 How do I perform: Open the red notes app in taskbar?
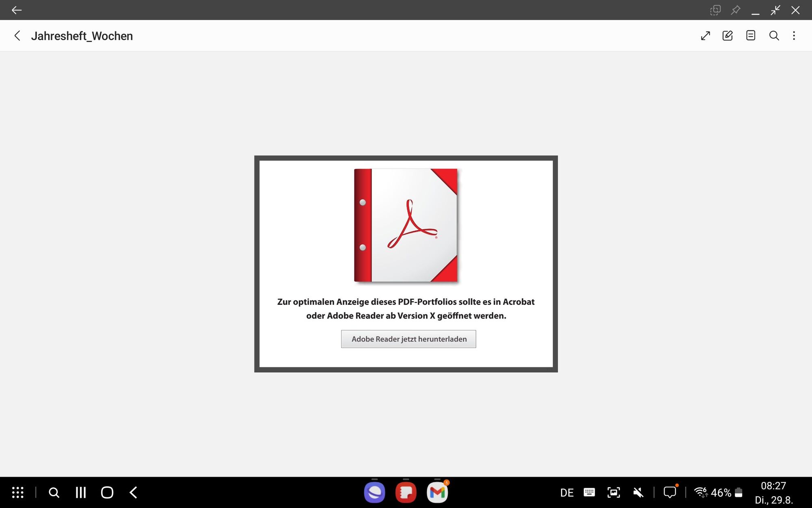[x=406, y=493]
